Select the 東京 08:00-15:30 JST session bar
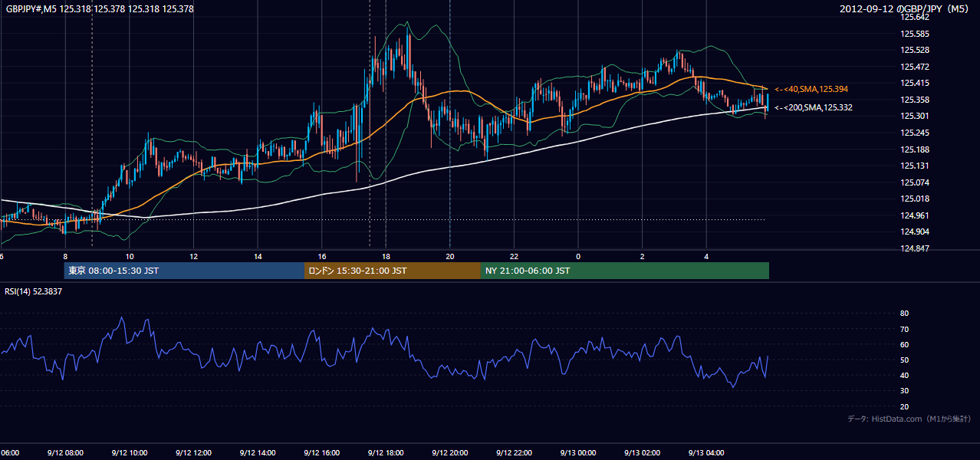Screen dimensions: 980x460 tap(184, 271)
